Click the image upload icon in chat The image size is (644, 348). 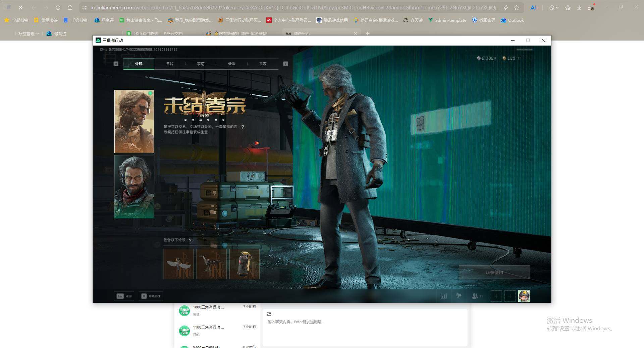[x=269, y=314]
